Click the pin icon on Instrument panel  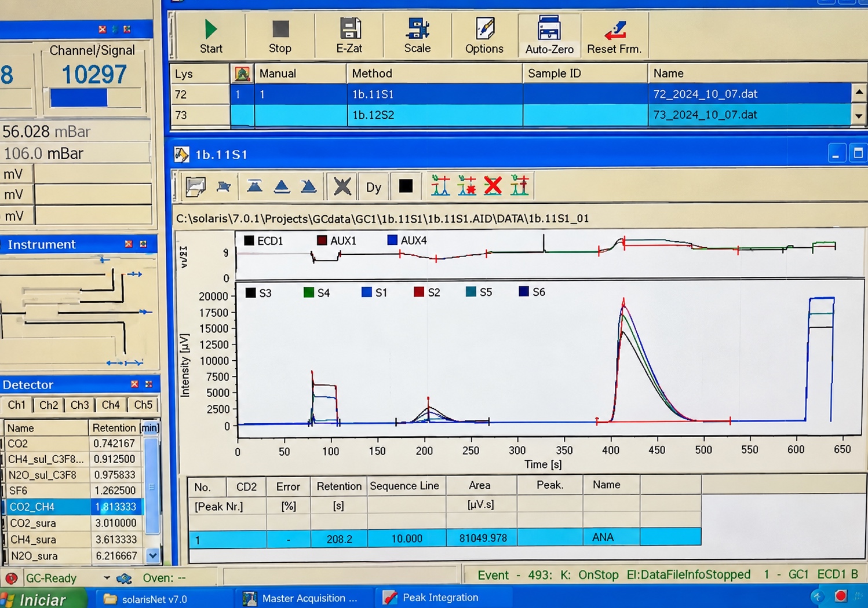143,244
